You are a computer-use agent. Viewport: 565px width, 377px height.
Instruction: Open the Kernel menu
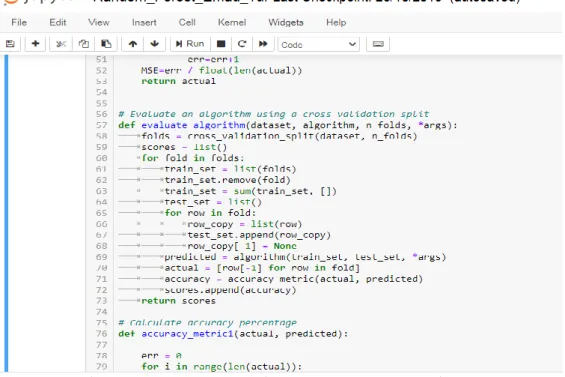click(x=232, y=22)
